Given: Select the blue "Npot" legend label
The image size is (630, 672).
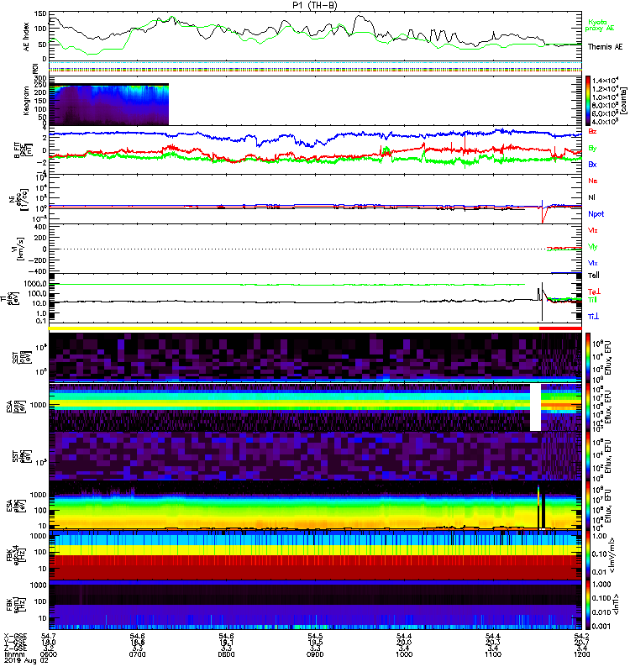Looking at the screenshot, I should click(596, 214).
